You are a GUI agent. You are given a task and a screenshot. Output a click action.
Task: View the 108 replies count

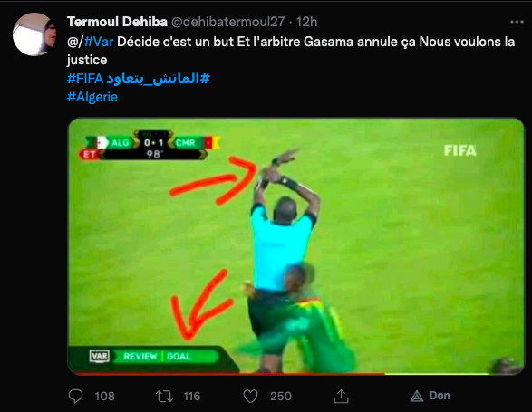point(104,396)
